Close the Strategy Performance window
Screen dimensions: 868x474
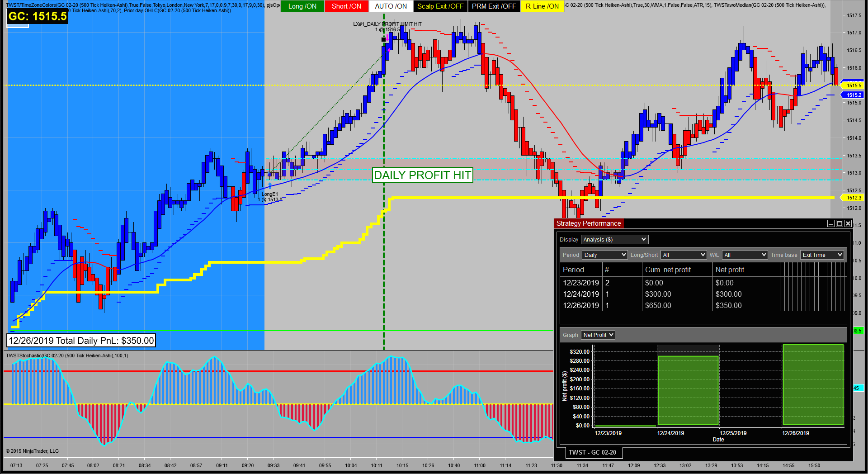coord(848,223)
